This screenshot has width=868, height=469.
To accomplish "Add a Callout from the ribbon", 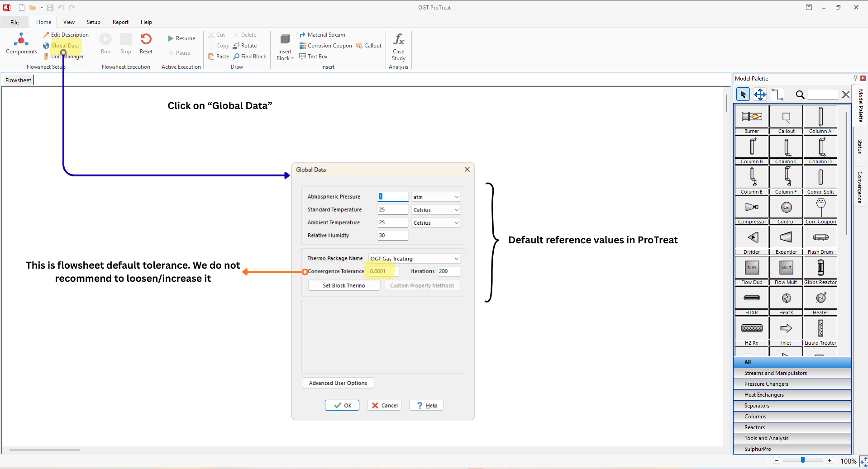I will click(x=369, y=46).
